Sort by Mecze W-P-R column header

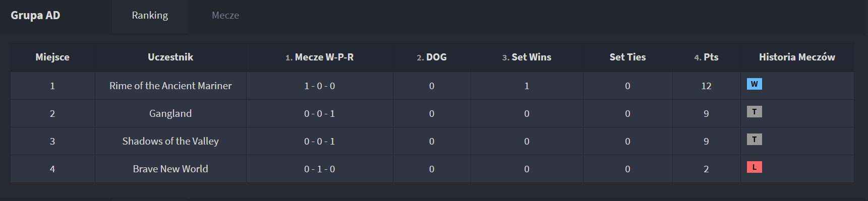point(319,57)
